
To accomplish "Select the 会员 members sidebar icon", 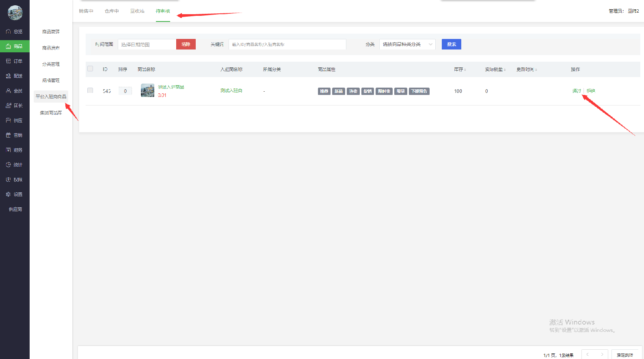I will click(9, 91).
